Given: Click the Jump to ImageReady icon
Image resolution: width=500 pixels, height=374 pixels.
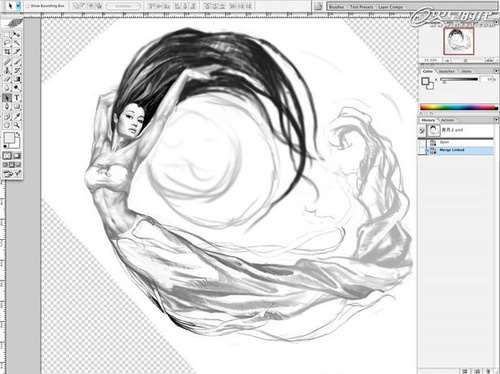Looking at the screenshot, I should coord(12,173).
